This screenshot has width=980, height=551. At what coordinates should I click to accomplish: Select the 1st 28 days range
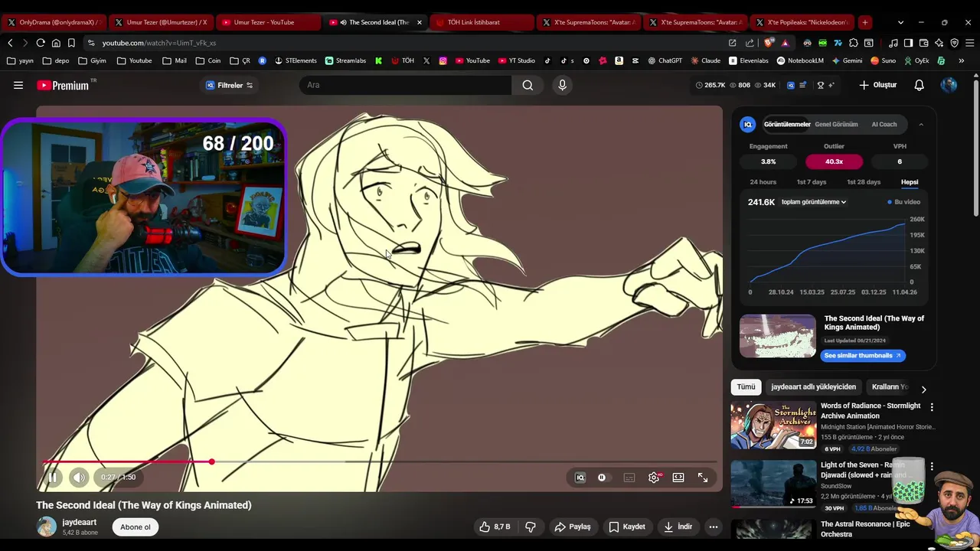coord(864,182)
